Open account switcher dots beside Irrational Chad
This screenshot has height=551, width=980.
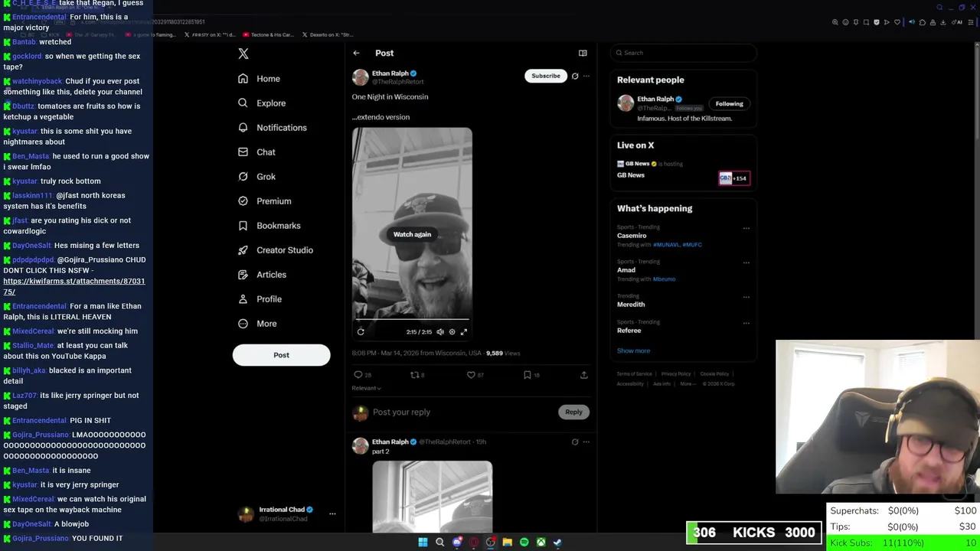pos(332,514)
